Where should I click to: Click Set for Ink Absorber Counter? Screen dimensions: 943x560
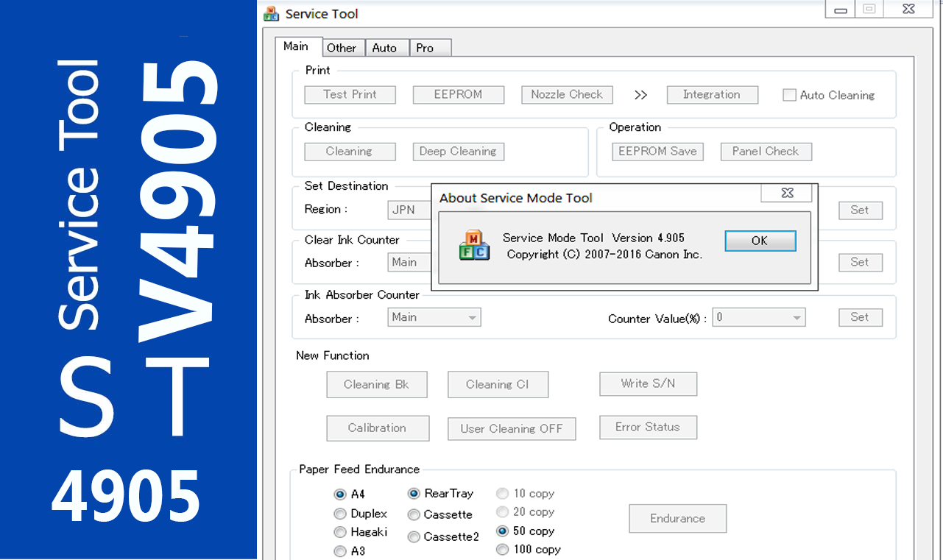tap(860, 317)
